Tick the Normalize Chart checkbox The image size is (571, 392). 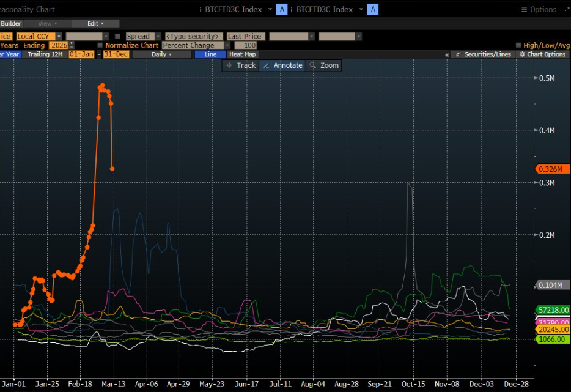pos(100,45)
